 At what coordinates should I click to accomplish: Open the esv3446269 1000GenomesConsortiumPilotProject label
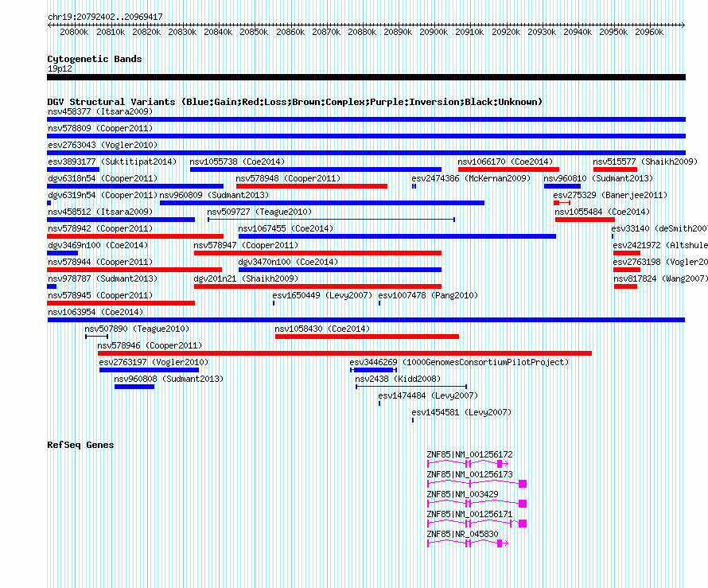[459, 362]
